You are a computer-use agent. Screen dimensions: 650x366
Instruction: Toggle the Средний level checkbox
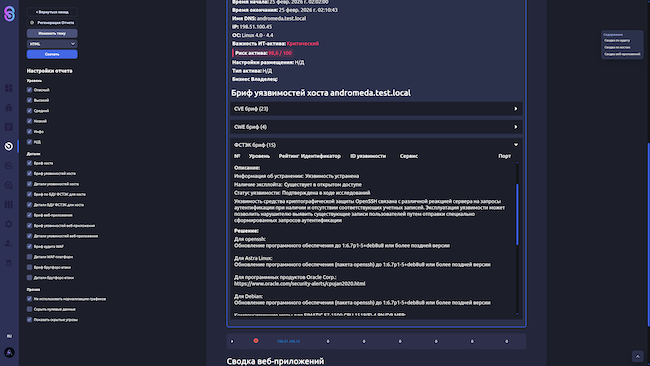pos(29,111)
